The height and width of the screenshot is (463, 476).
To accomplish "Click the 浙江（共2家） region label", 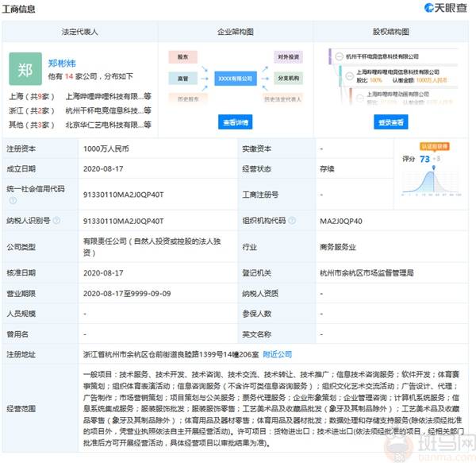I will tap(31, 110).
